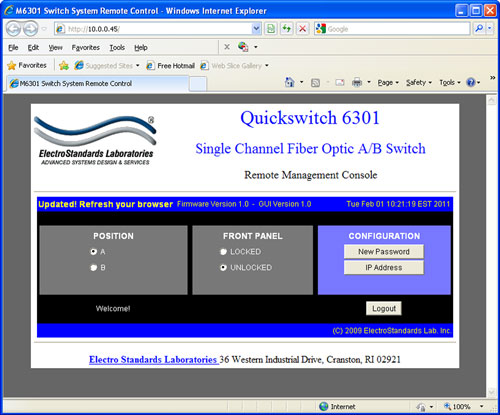Open the search provider dropdown arrow
This screenshot has height=415, width=500.
(489, 29)
